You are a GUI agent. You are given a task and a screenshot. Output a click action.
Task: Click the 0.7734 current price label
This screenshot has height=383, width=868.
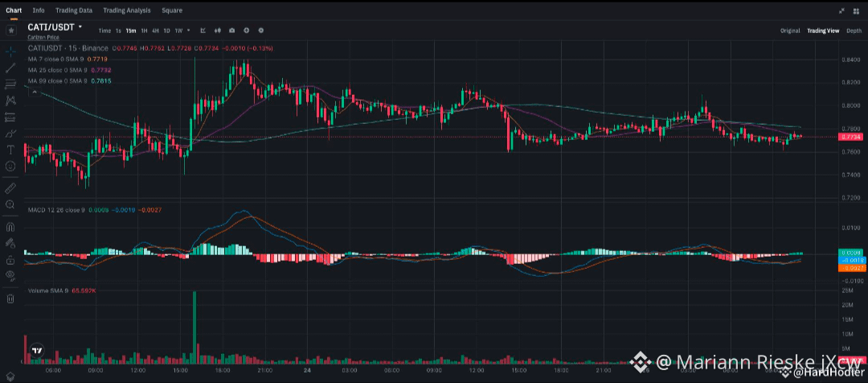click(850, 136)
